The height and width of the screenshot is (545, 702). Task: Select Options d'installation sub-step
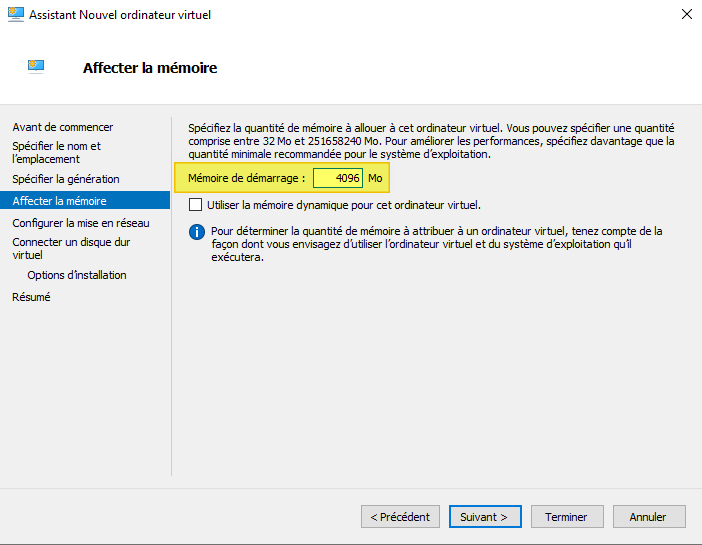coord(77,275)
